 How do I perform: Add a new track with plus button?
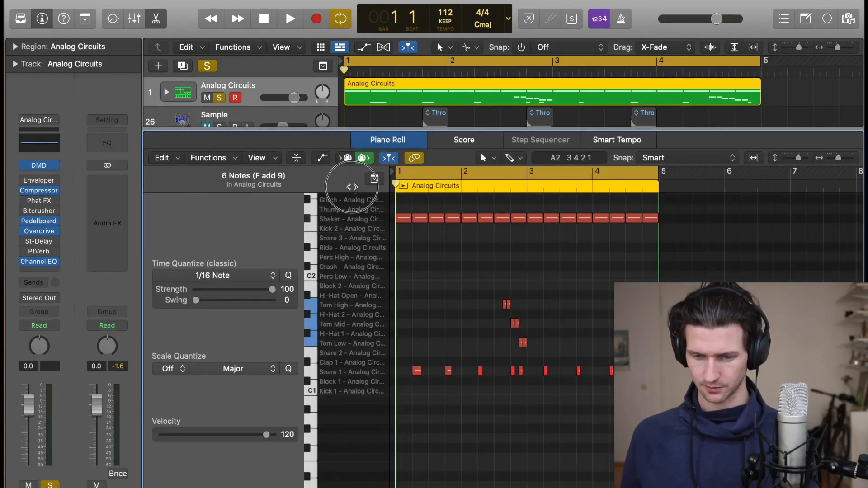click(158, 66)
